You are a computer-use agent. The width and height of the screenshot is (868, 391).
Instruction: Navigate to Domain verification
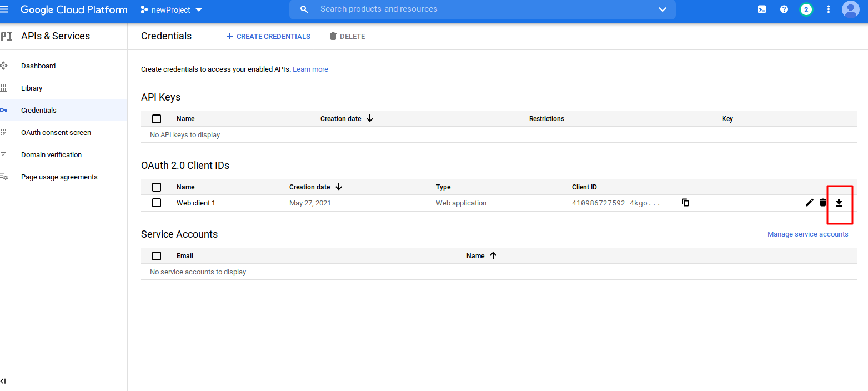pos(51,154)
